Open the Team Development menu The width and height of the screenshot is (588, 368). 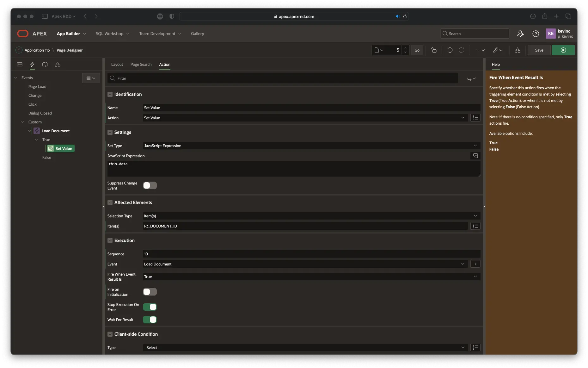pyautogui.click(x=160, y=34)
